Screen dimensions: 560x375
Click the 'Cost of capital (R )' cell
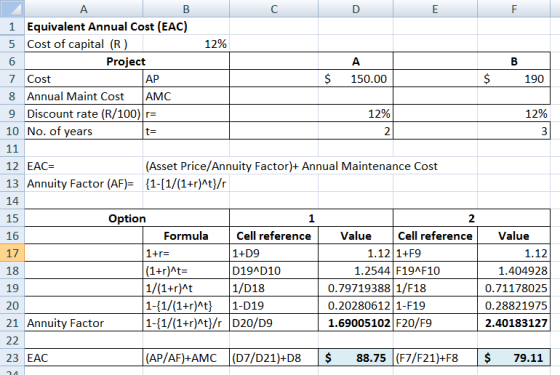point(84,44)
